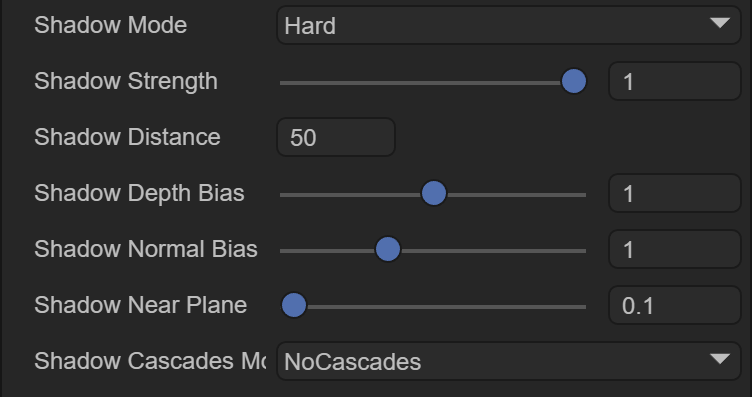The height and width of the screenshot is (397, 752).
Task: Click the Shadow Strength label
Action: (x=126, y=81)
